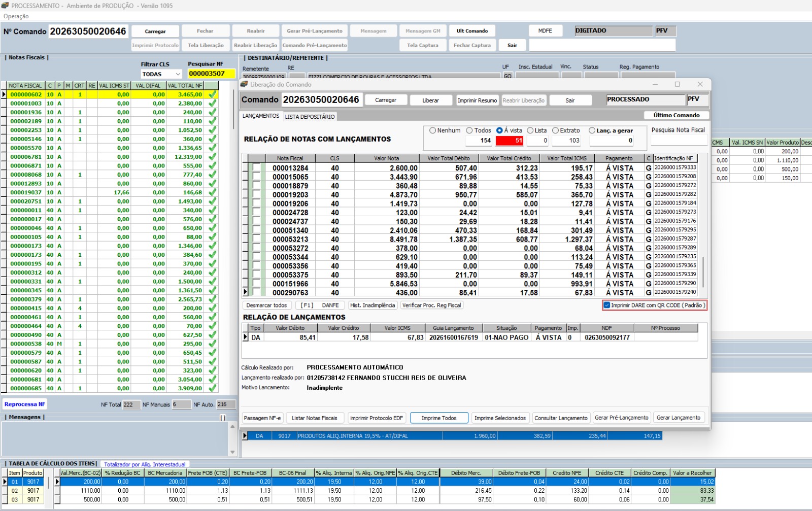The width and height of the screenshot is (812, 511).
Task: Click the Liberação do Comando window icon
Action: pos(245,84)
